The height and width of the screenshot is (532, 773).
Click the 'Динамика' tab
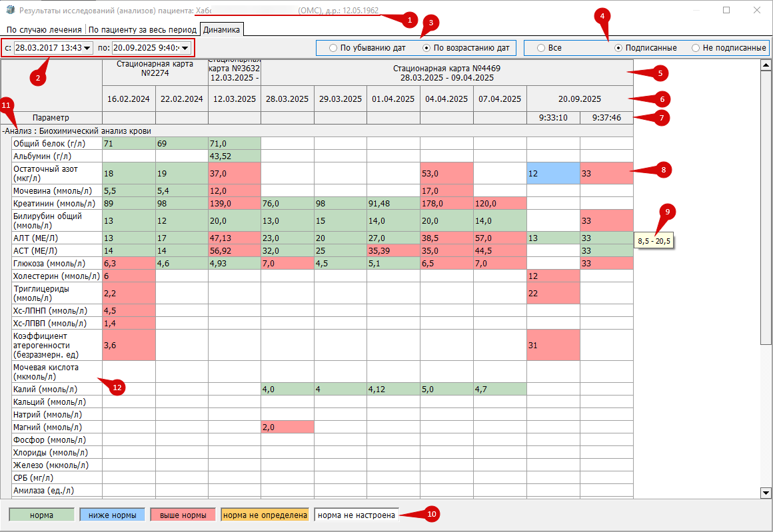[x=221, y=29]
